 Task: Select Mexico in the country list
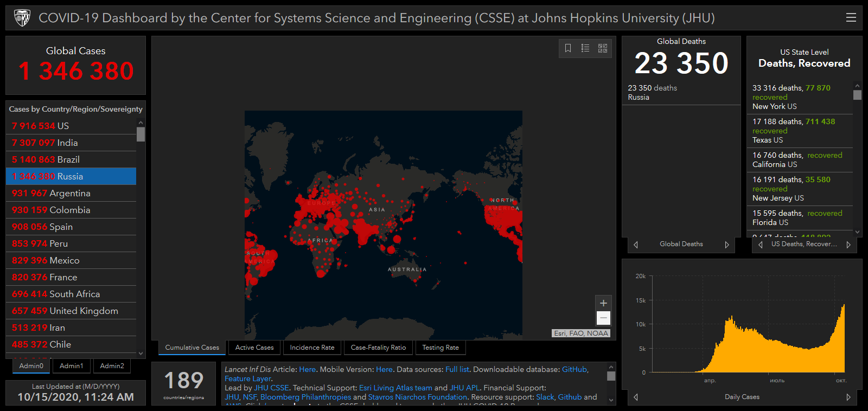(71, 260)
